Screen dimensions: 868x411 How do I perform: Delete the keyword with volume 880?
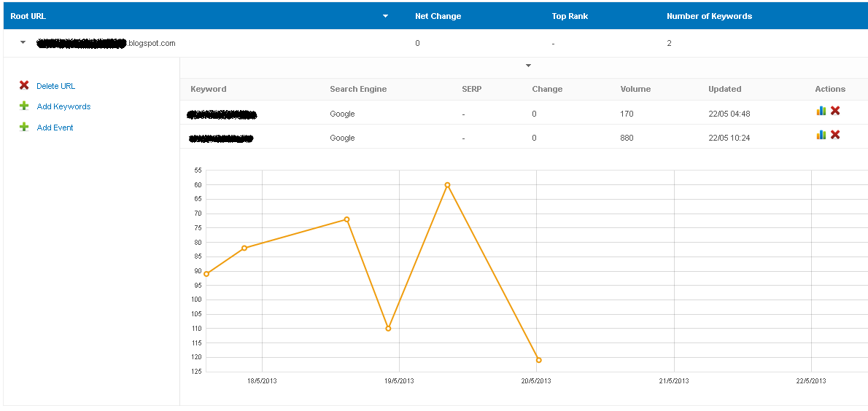(835, 134)
